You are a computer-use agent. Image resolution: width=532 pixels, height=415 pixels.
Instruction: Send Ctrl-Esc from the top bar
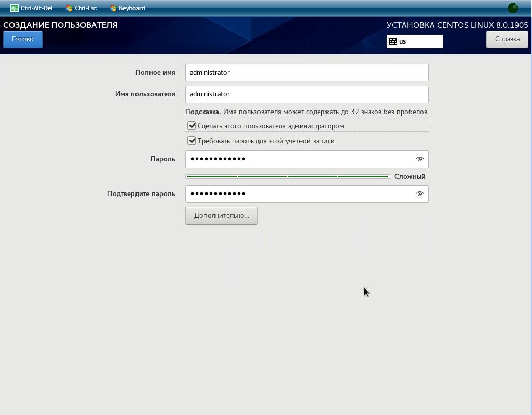click(81, 8)
